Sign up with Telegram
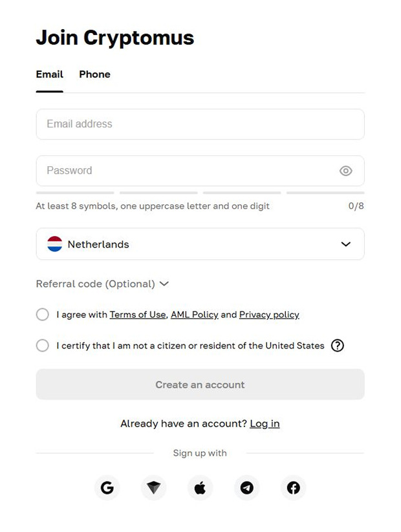 [x=246, y=487]
